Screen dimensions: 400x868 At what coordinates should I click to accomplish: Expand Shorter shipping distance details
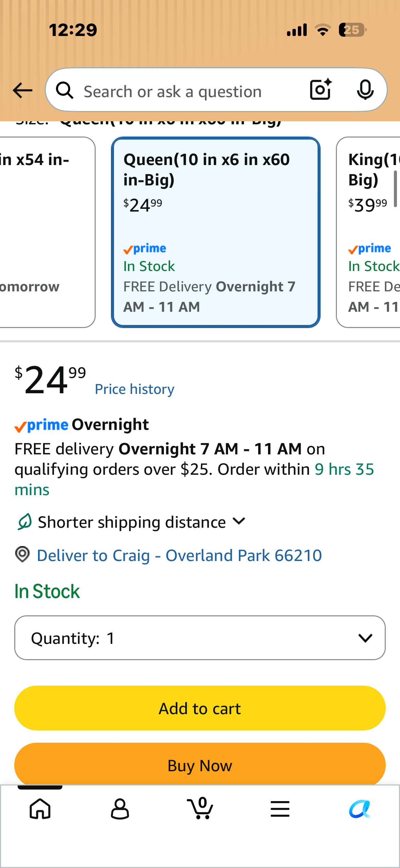click(131, 522)
